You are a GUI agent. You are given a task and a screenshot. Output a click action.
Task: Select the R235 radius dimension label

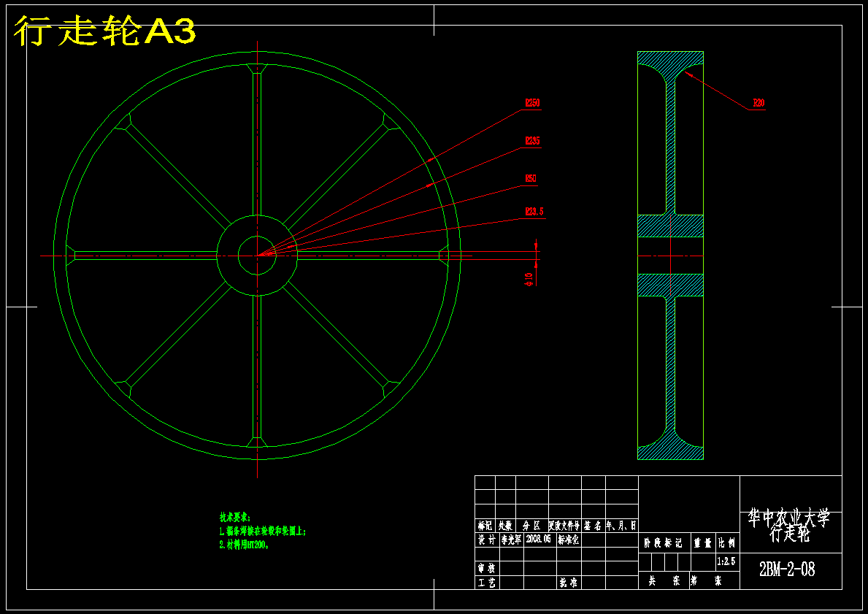(x=532, y=141)
